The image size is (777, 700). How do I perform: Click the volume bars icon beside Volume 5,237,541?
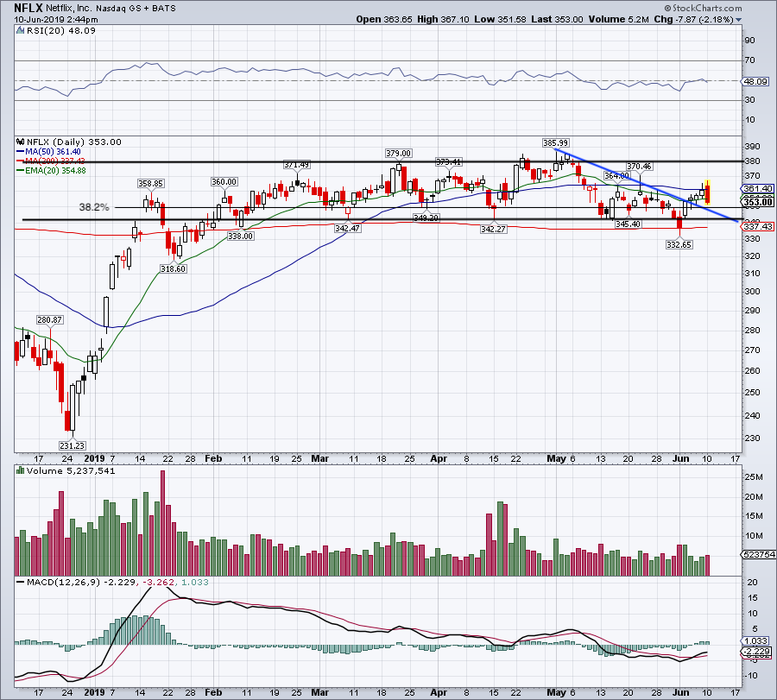[21, 470]
